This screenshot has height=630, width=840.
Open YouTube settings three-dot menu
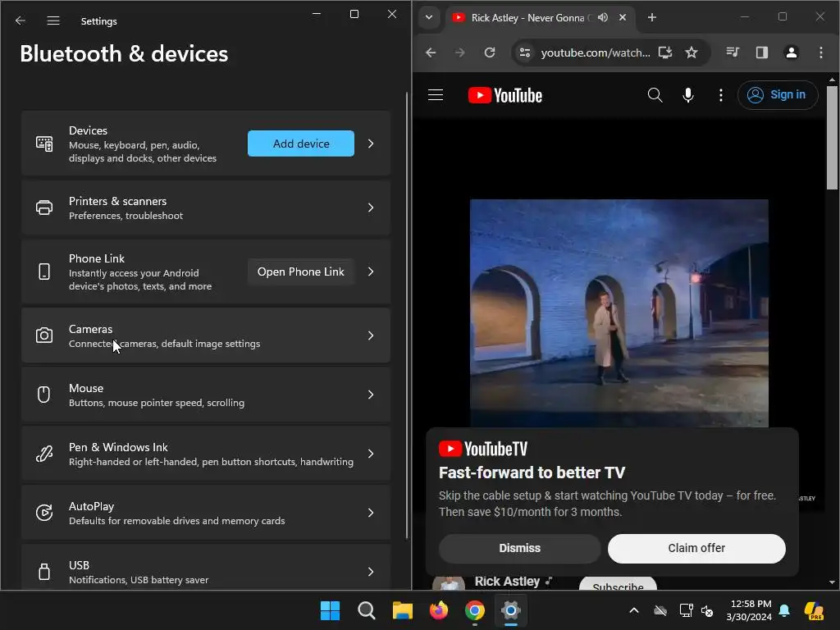[x=720, y=95]
